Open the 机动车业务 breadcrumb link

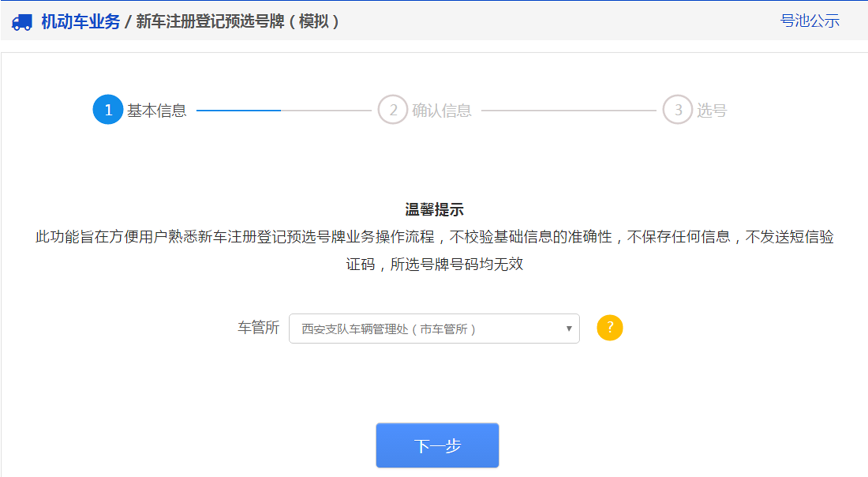pos(81,22)
